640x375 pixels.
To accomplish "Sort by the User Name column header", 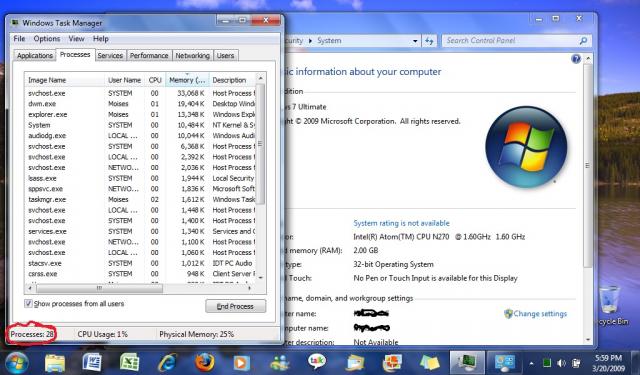I will coord(124,80).
